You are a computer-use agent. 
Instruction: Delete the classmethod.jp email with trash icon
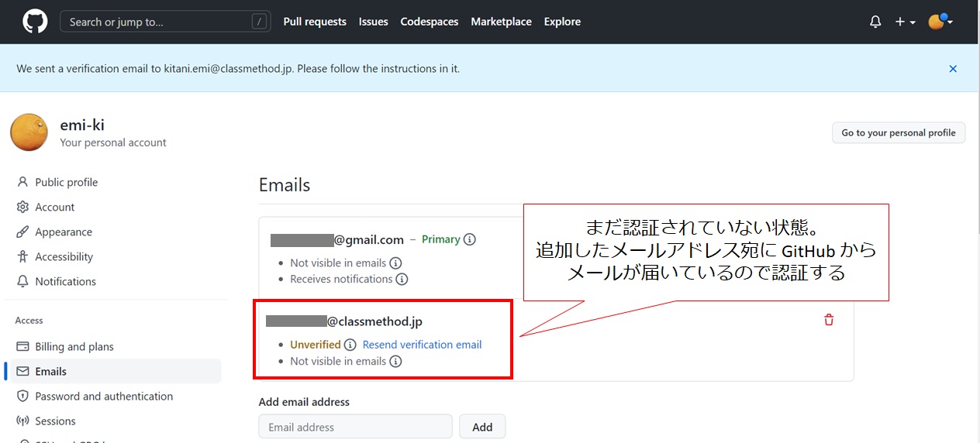pos(829,320)
